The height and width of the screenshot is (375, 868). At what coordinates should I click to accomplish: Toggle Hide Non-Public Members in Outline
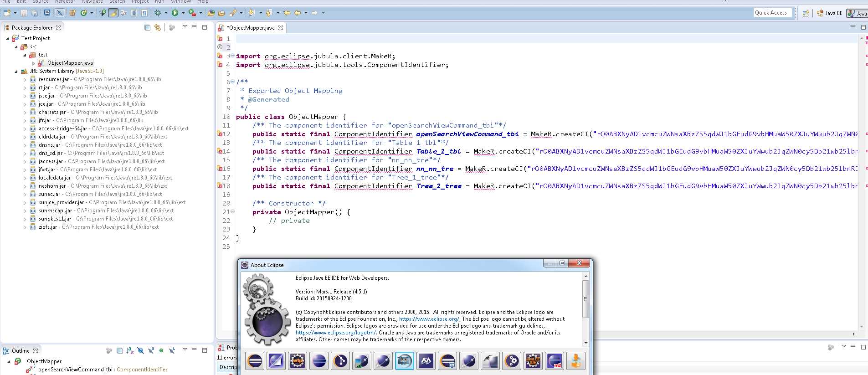[x=161, y=351]
